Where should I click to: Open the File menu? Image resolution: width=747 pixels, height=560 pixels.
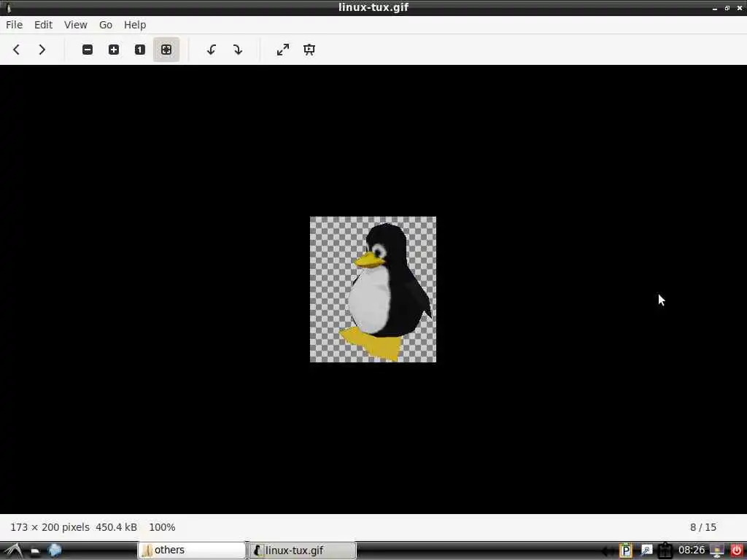point(15,25)
